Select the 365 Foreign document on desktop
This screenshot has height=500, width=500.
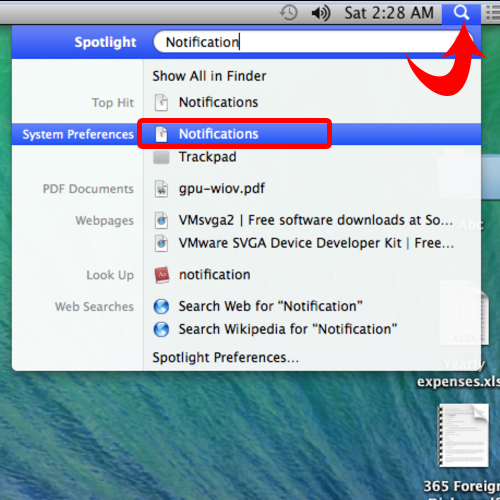click(x=463, y=435)
